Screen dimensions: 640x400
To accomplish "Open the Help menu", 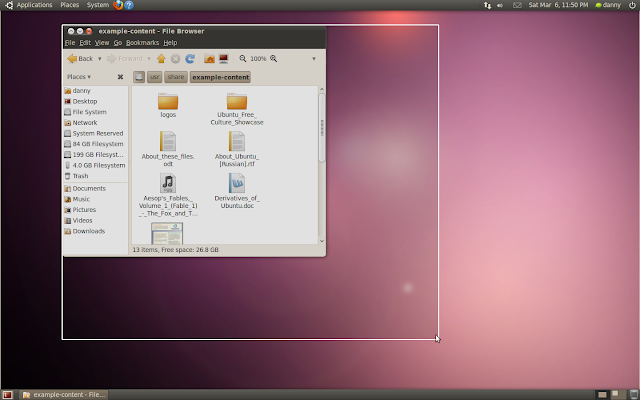I will [x=170, y=42].
